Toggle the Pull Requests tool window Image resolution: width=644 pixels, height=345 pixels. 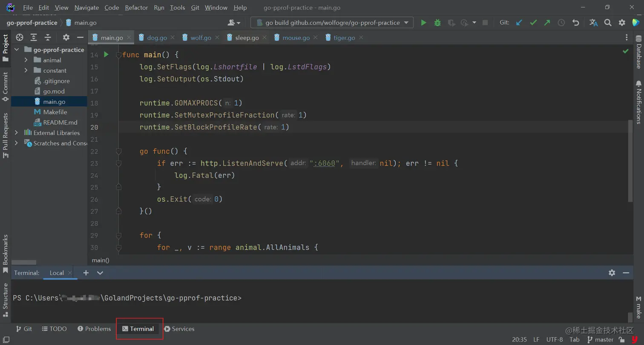[x=5, y=136]
